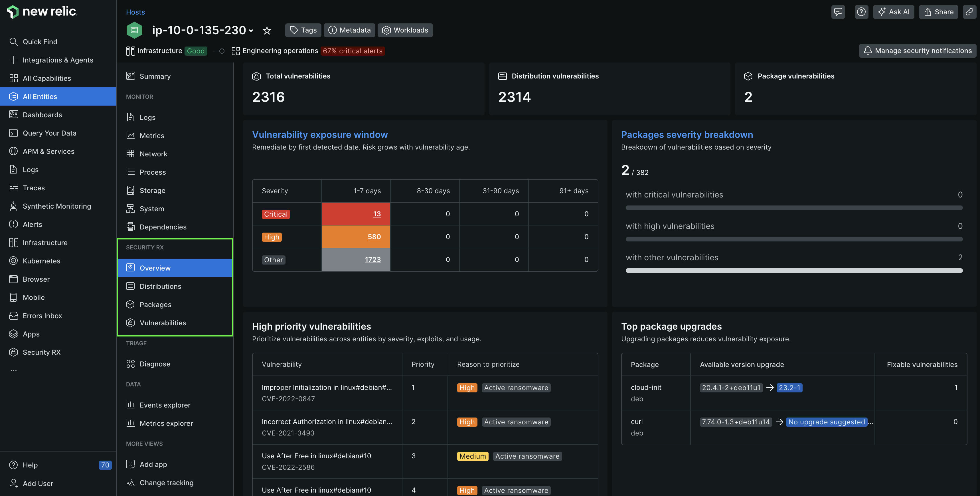Click Share button
This screenshot has width=980, height=496.
(939, 12)
